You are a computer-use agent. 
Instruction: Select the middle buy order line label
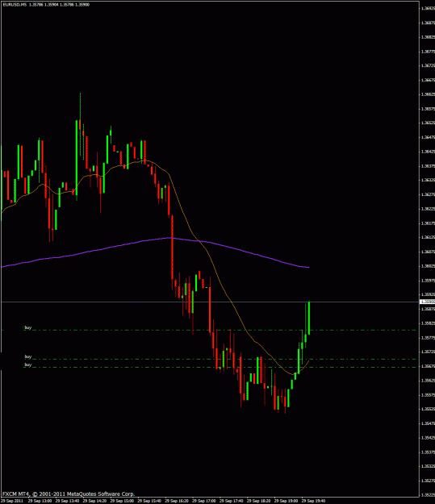(x=28, y=356)
